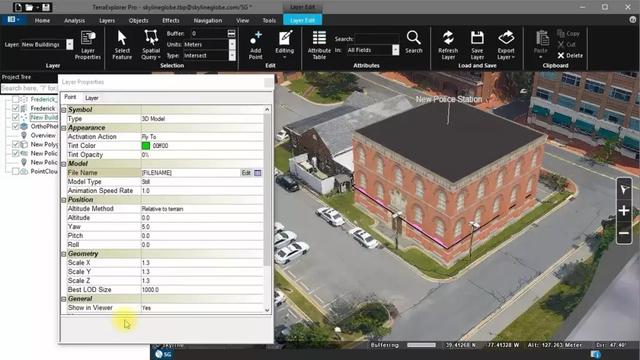This screenshot has width=640, height=360.
Task: Click the Delete clipboard button
Action: 570,56
